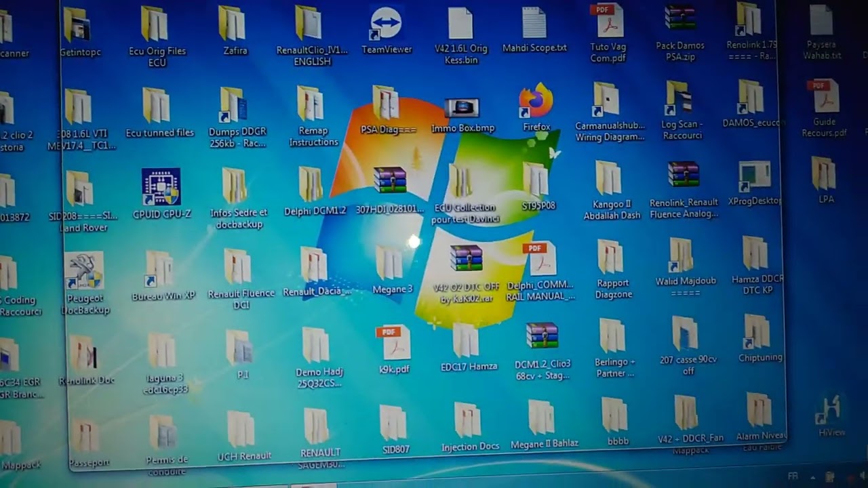
Task: Select the LPA folder
Action: point(825,174)
